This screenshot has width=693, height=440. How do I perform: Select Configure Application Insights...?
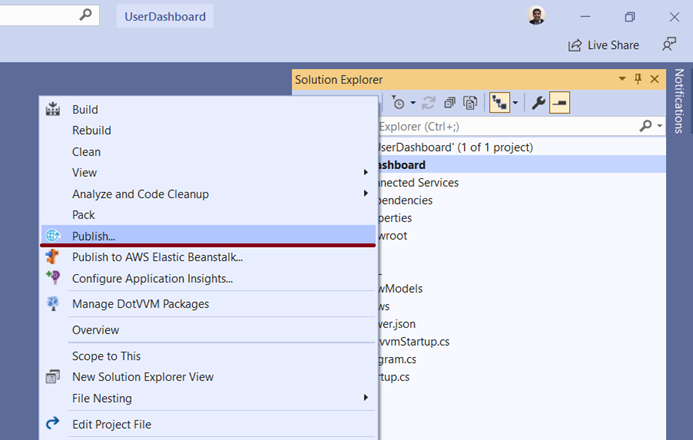pos(208,278)
